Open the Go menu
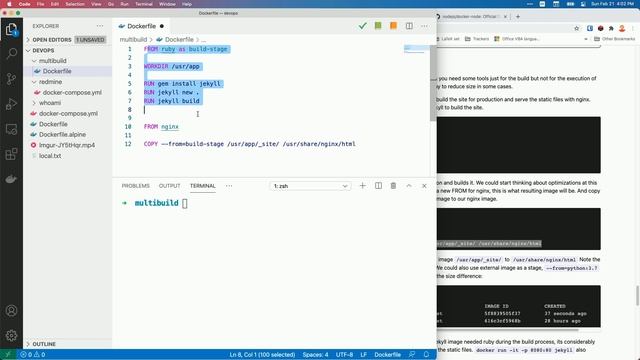The image size is (640, 360). tap(111, 4)
